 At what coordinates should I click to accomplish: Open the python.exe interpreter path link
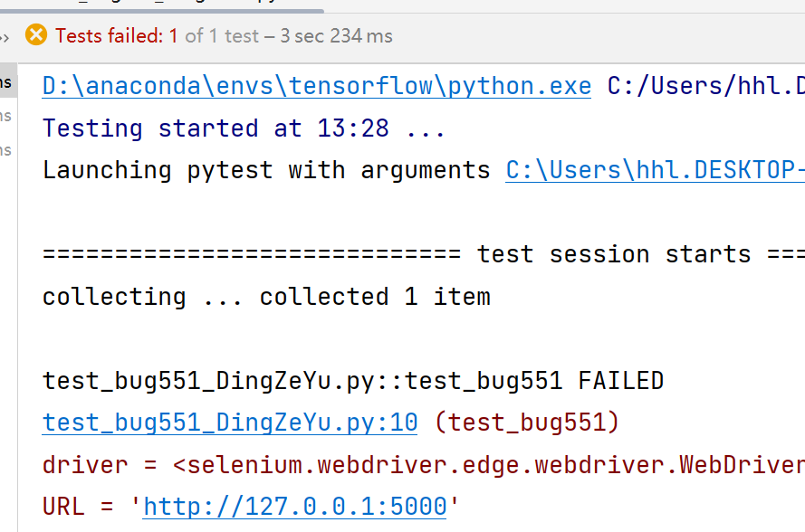pos(316,87)
